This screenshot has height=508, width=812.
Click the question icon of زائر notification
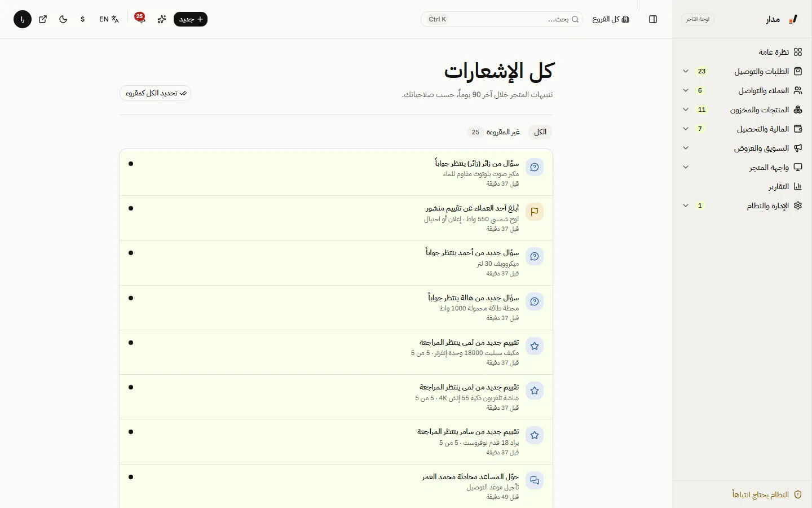point(535,167)
